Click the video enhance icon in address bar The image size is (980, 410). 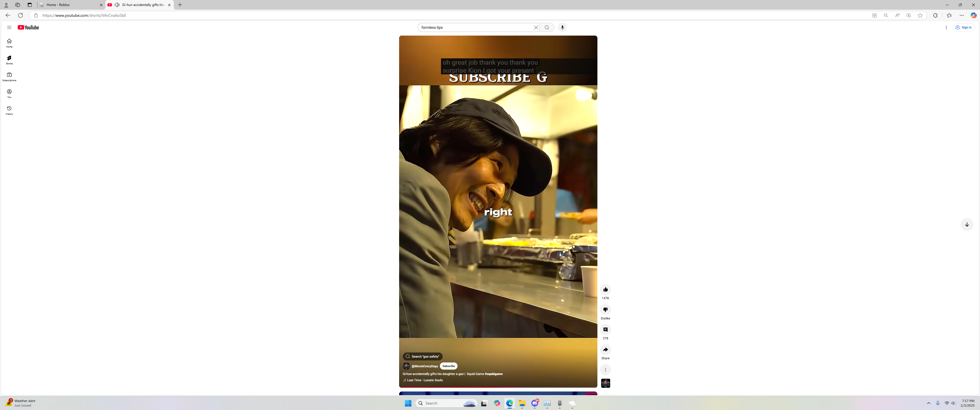coord(908,16)
